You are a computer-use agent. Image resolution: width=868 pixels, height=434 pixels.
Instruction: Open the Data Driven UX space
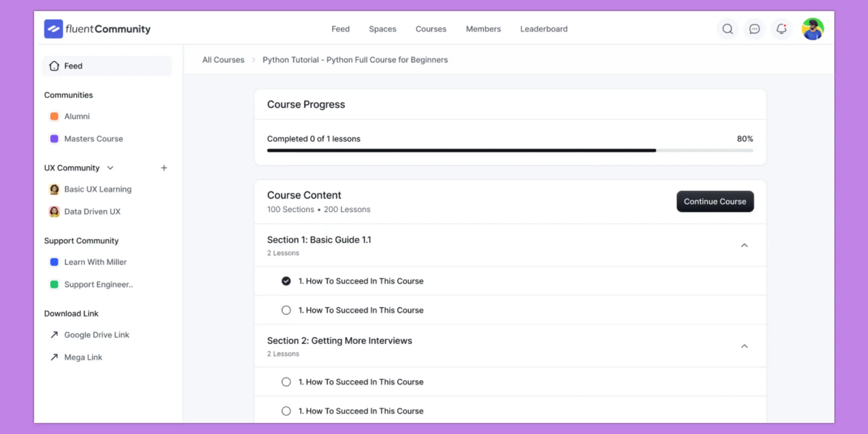pos(92,212)
